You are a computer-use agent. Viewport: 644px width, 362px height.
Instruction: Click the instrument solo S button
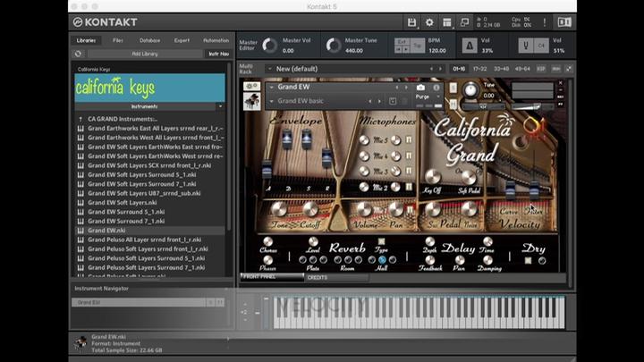(453, 88)
